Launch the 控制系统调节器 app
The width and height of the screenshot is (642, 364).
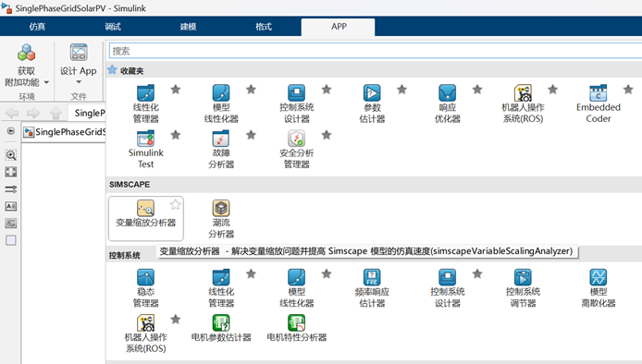[523, 288]
